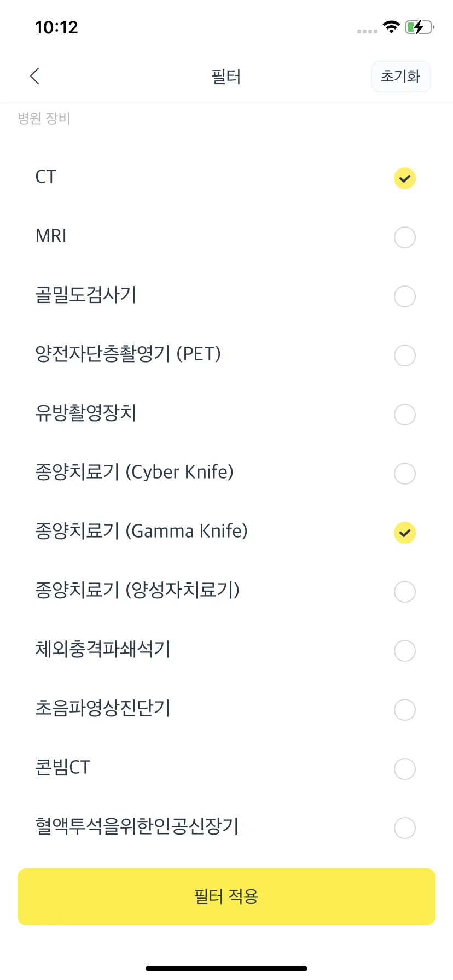Check 혈액투석을위한인공신장기 option
The image size is (453, 980).
(405, 828)
